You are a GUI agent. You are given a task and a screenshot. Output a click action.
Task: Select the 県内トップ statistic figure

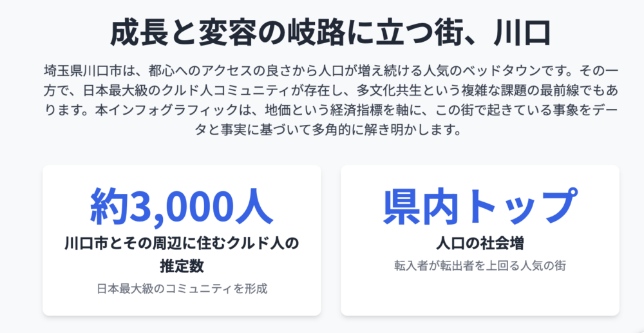(480, 205)
